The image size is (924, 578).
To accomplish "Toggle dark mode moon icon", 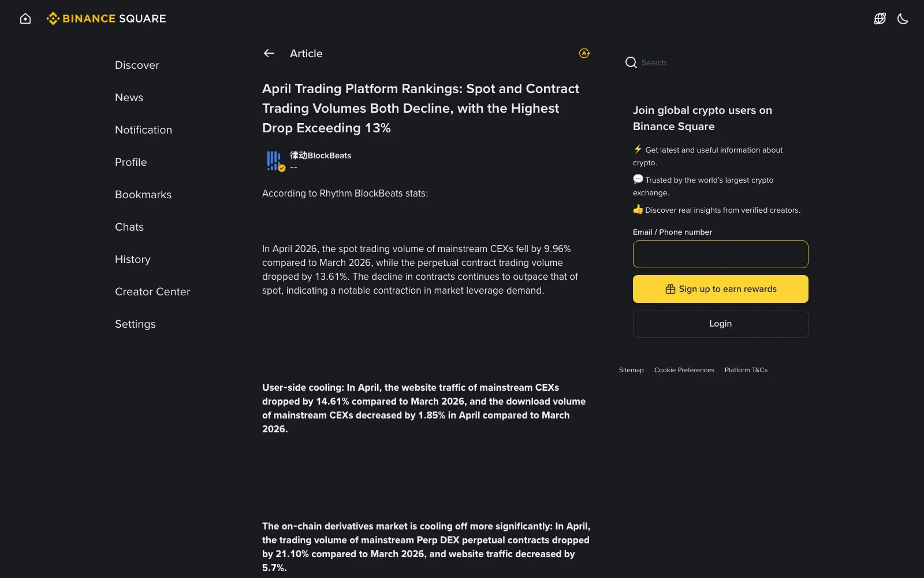I will [903, 18].
